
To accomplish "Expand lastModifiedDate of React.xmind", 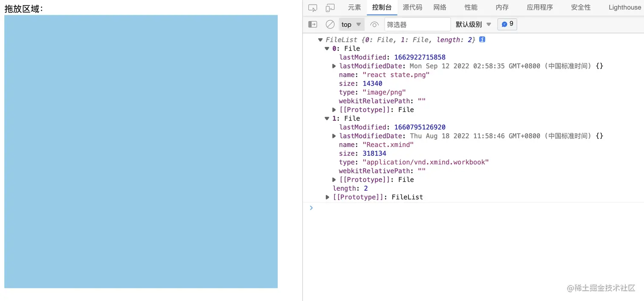I will tap(334, 136).
